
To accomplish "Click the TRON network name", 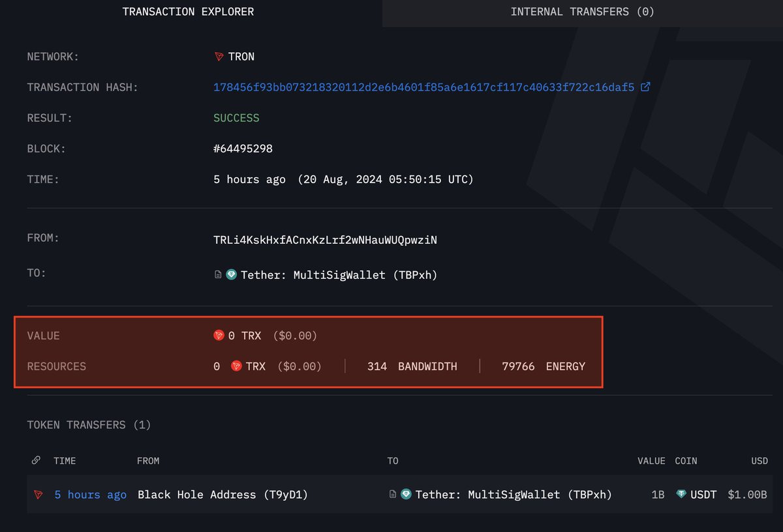I will pyautogui.click(x=241, y=57).
